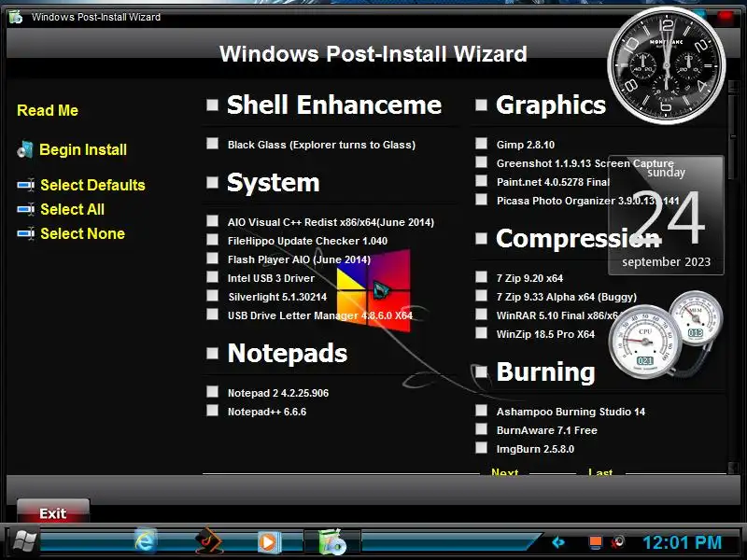Click the calendar gadget showing 24
Screen dimensions: 747x560
pos(666,216)
